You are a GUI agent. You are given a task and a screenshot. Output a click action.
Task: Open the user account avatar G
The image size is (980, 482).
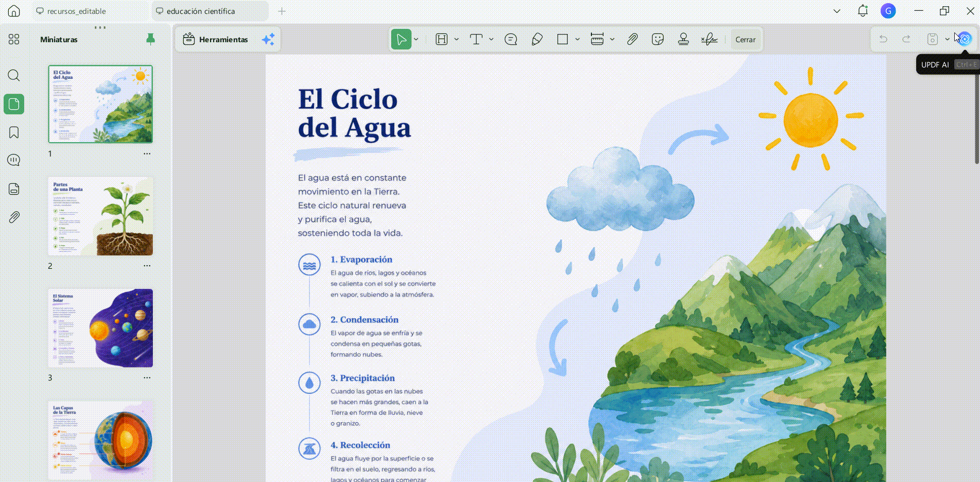tap(888, 11)
